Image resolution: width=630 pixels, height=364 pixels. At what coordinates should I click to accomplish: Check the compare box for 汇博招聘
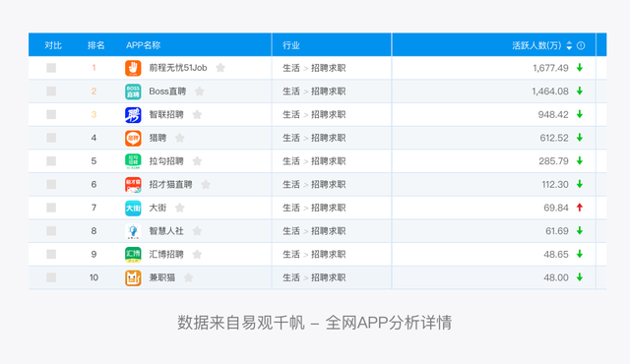pyautogui.click(x=51, y=254)
